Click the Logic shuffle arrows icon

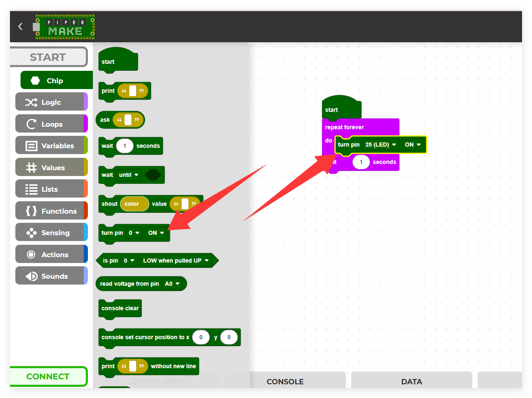click(x=31, y=102)
